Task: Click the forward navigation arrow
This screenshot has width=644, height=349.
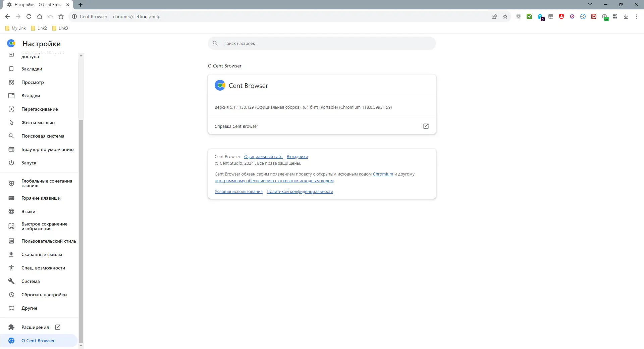Action: [18, 16]
